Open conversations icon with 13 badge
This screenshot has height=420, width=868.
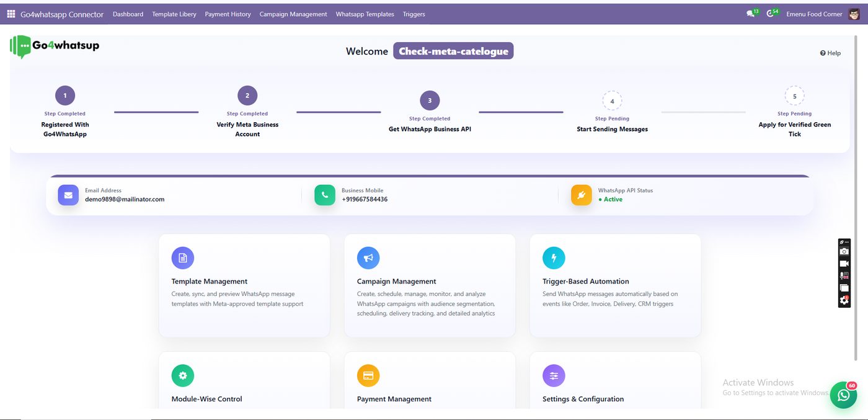(x=751, y=14)
